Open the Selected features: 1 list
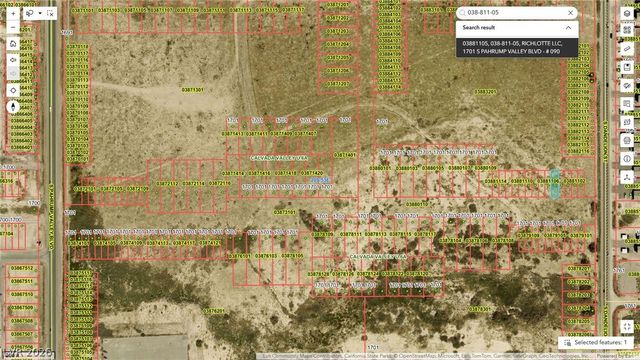Viewport: 640px width, 360px height. [596, 343]
